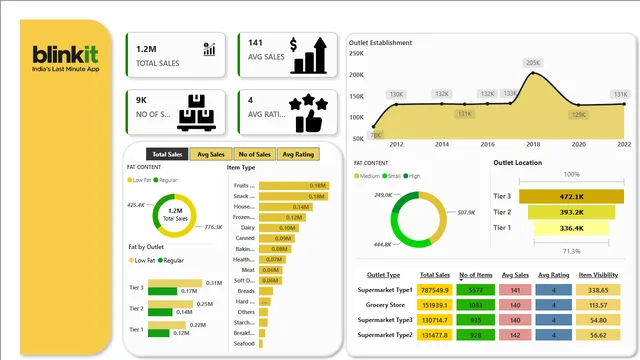The image size is (640, 360).
Task: Select the Meat bar showing 0.06M
Action: click(270, 270)
